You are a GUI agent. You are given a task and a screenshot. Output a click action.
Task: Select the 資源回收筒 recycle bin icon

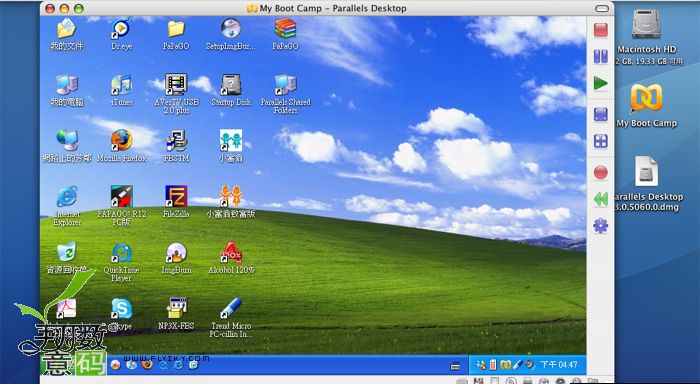tap(67, 258)
